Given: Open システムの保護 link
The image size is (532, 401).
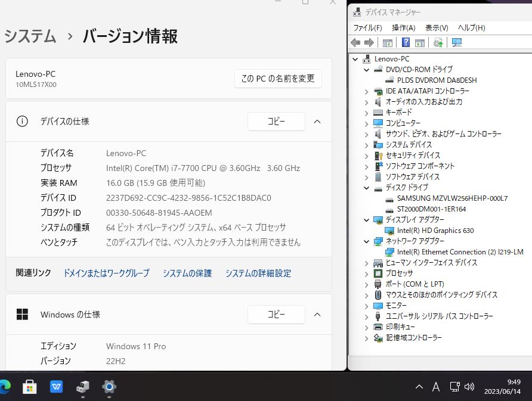Looking at the screenshot, I should click(x=187, y=273).
